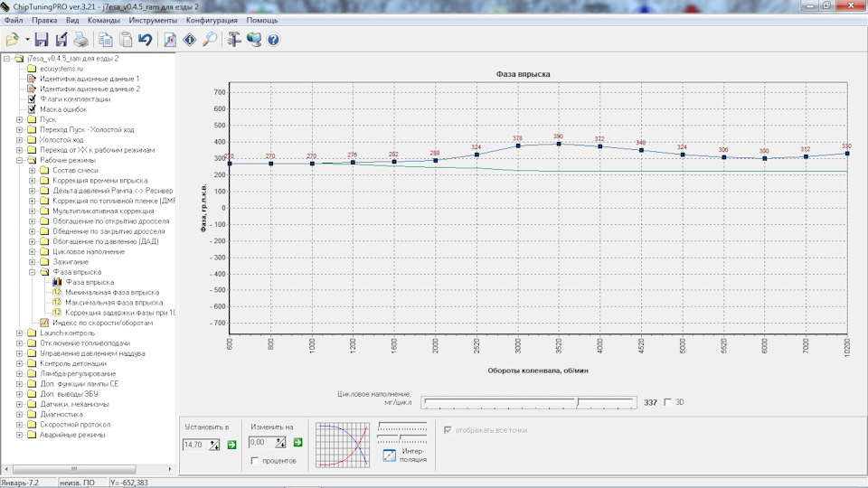Click the Save As floppy-with-pencil icon

tap(61, 39)
